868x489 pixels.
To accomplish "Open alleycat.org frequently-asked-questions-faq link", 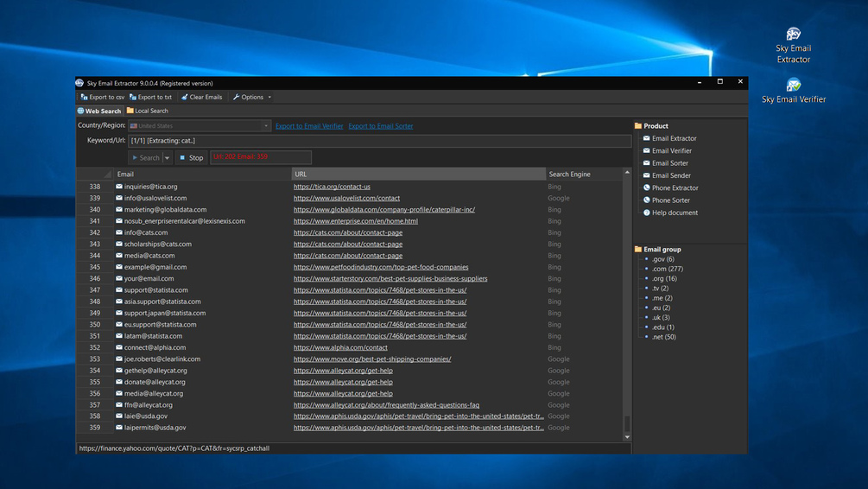I will click(x=386, y=405).
